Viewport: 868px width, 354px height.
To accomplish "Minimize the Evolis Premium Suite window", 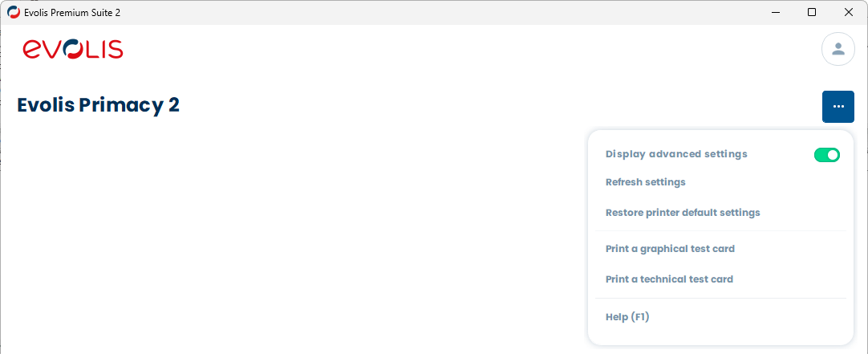I will (775, 13).
